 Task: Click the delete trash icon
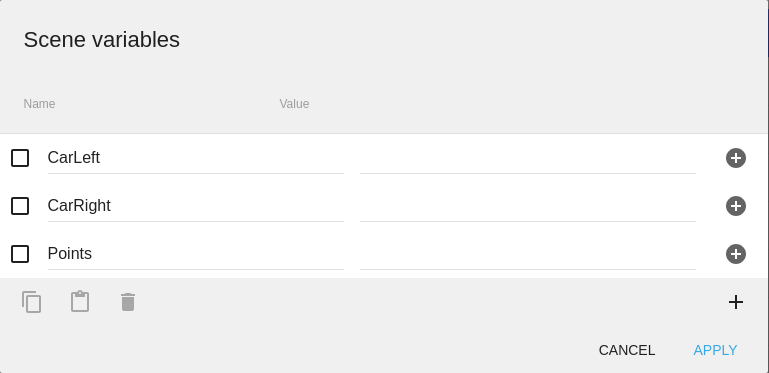[x=128, y=302]
